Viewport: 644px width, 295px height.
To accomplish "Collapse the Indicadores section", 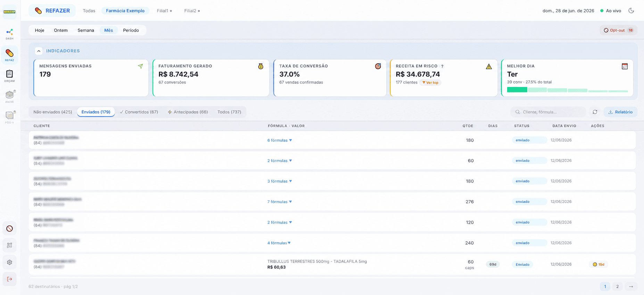I will tap(39, 51).
